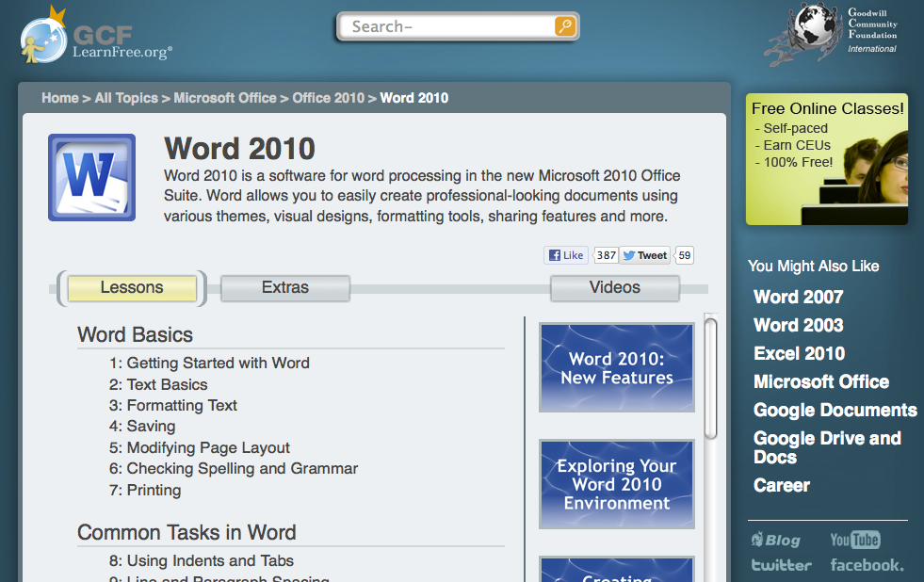The width and height of the screenshot is (924, 582).
Task: Click the Facebook Like button
Action: tap(566, 255)
